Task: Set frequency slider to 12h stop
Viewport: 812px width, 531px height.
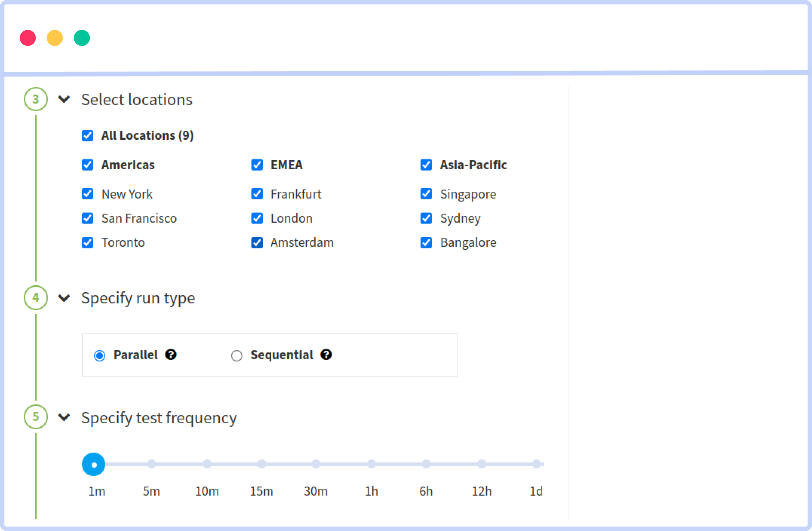Action: tap(482, 464)
